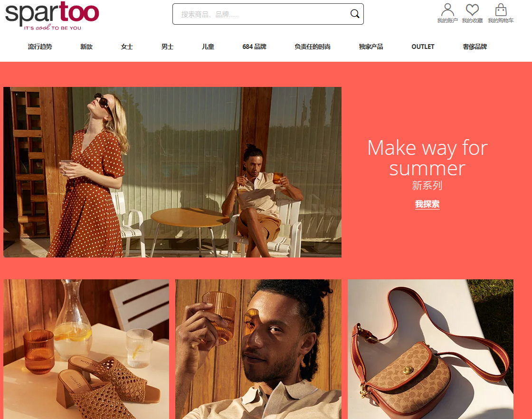Viewport: 532px width, 419px height.
Task: Open the 独家产品 menu item
Action: [371, 47]
